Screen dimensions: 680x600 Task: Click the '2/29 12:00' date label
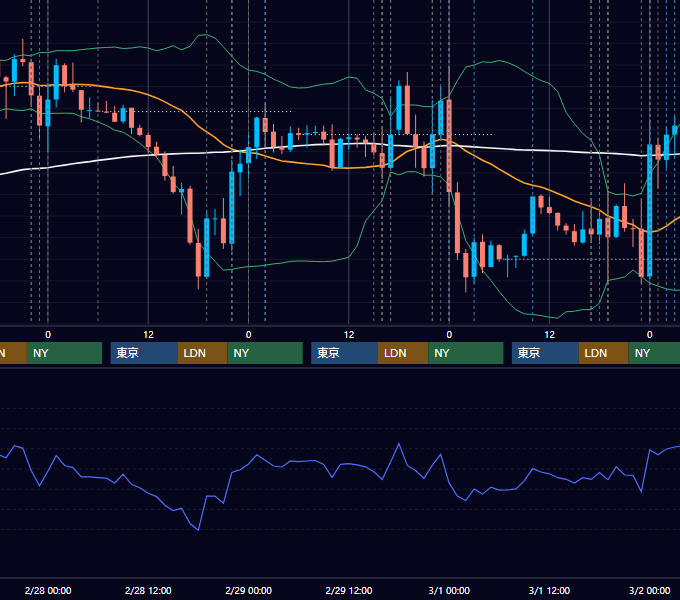pyautogui.click(x=349, y=590)
